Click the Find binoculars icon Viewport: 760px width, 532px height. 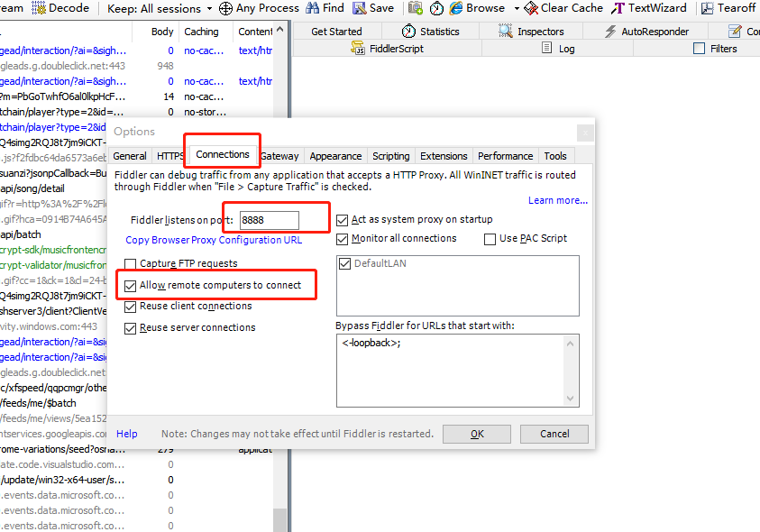pos(312,8)
